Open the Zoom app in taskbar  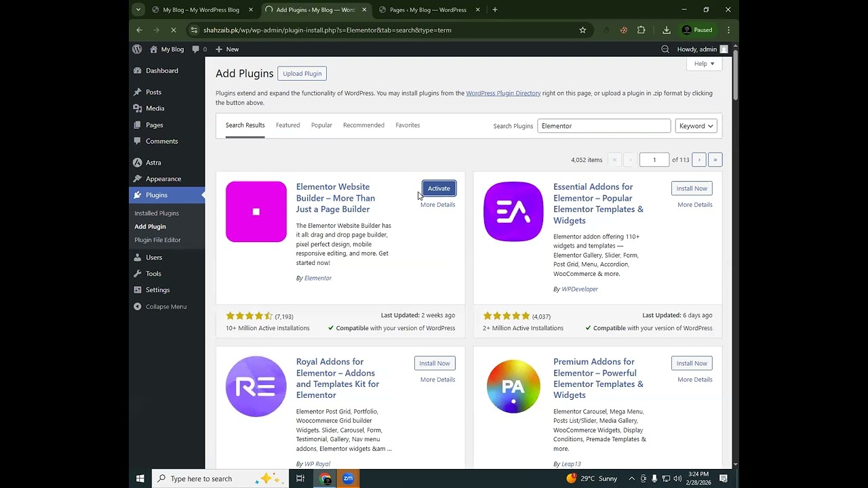(x=348, y=479)
